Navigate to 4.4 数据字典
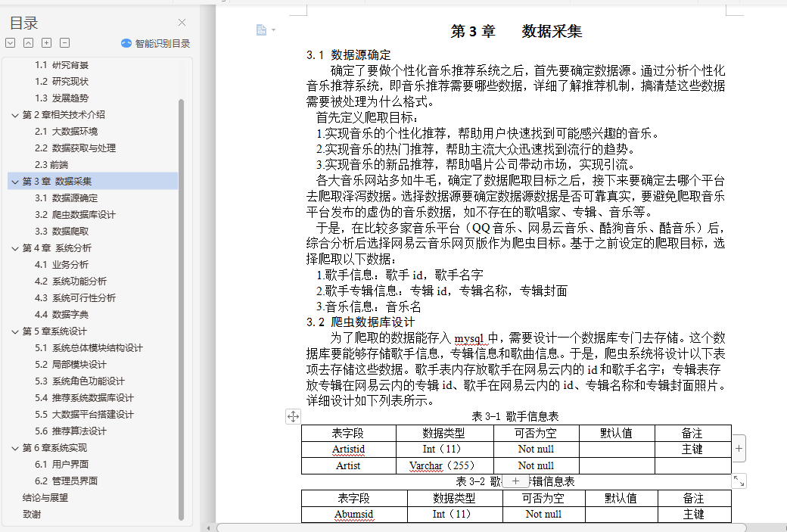 tap(62, 314)
